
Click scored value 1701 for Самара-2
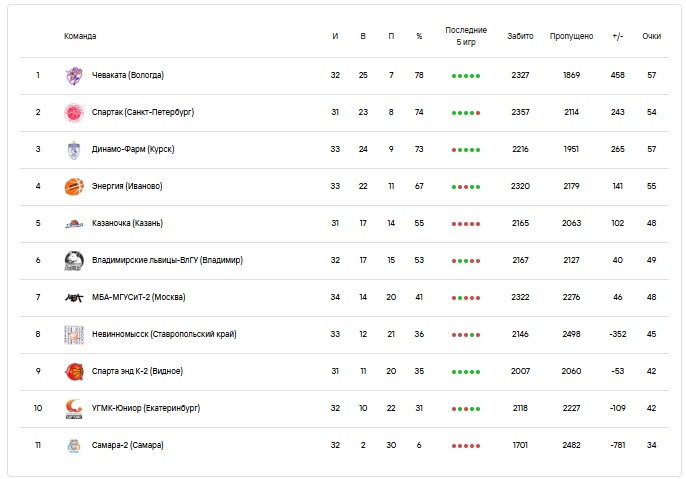(x=520, y=445)
